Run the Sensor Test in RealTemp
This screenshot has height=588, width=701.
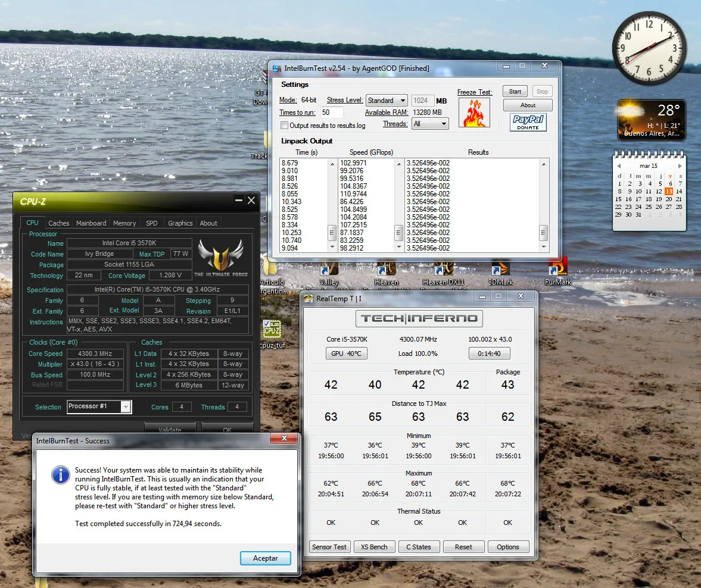[329, 547]
